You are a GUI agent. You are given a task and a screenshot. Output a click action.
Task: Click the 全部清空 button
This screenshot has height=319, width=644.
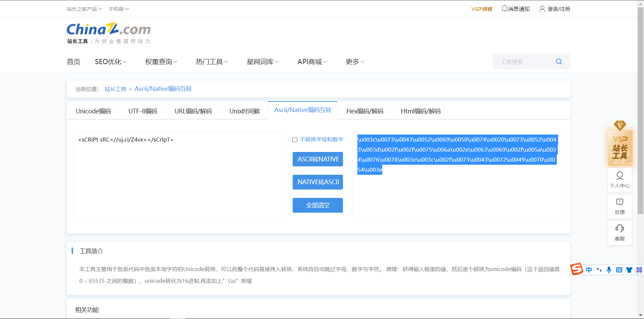pos(318,205)
